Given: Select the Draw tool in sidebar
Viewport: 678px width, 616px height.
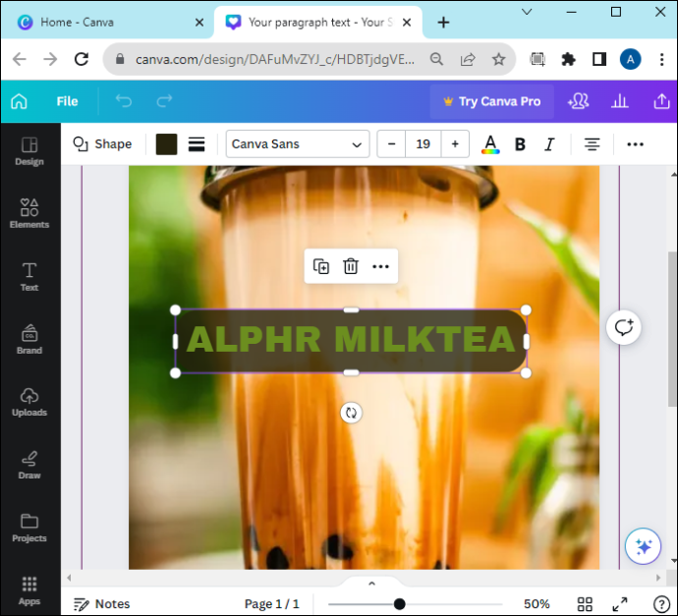Looking at the screenshot, I should point(29,465).
